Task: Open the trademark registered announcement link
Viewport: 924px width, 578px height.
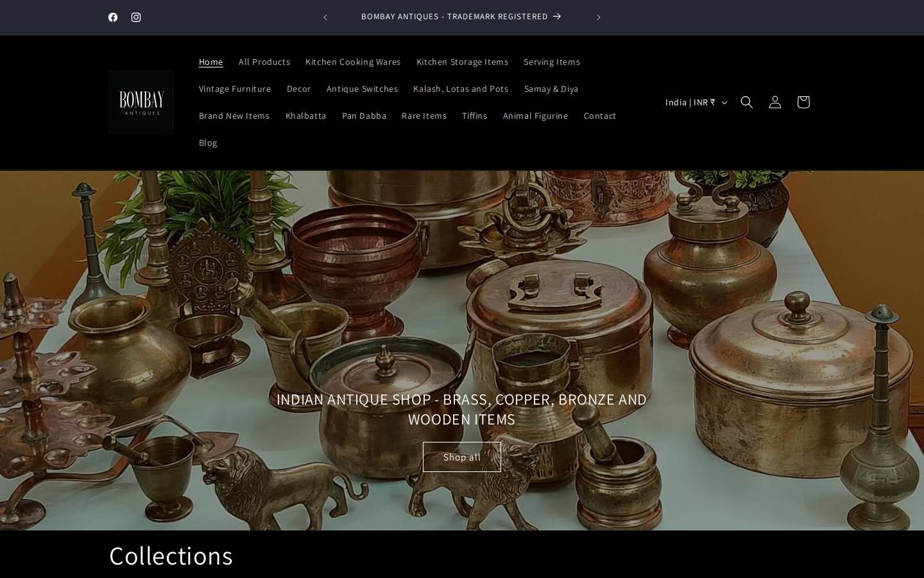Action: click(461, 17)
